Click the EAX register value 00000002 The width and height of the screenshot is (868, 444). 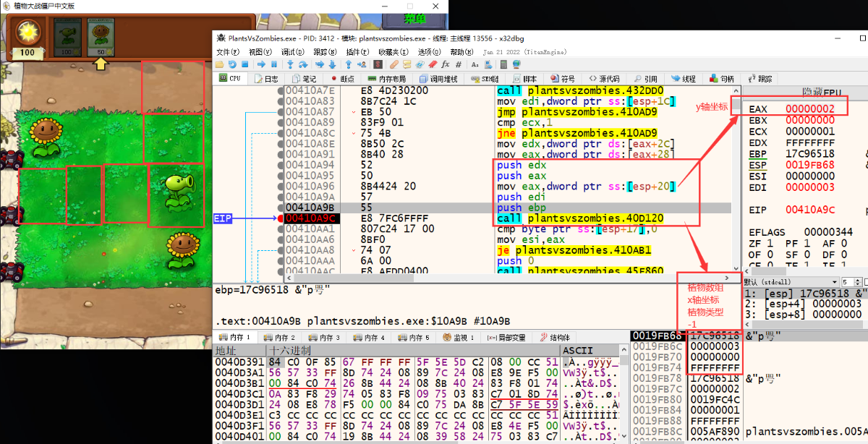(810, 108)
